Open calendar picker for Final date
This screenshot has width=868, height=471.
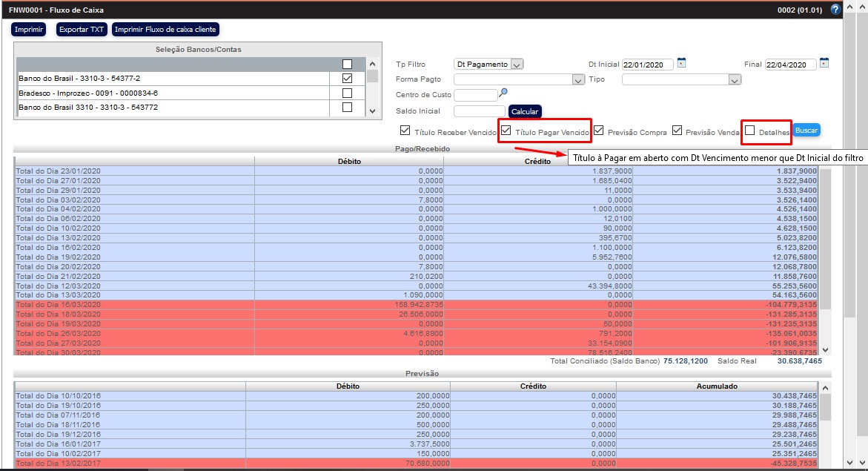[824, 63]
